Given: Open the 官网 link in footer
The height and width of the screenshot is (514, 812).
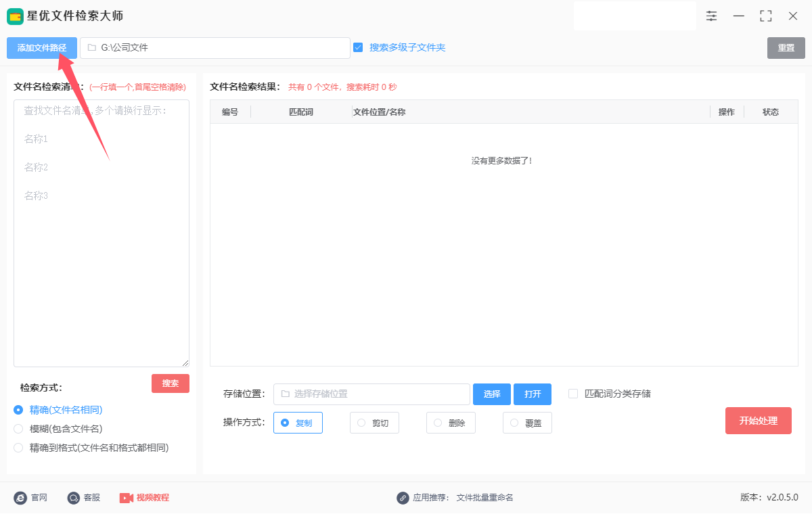Looking at the screenshot, I should tap(39, 498).
